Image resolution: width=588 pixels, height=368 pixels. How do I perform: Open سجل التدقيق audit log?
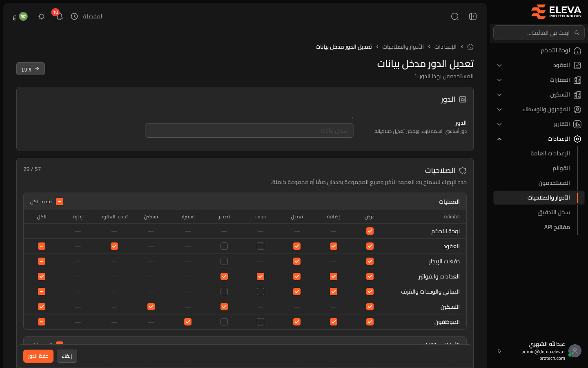point(554,213)
